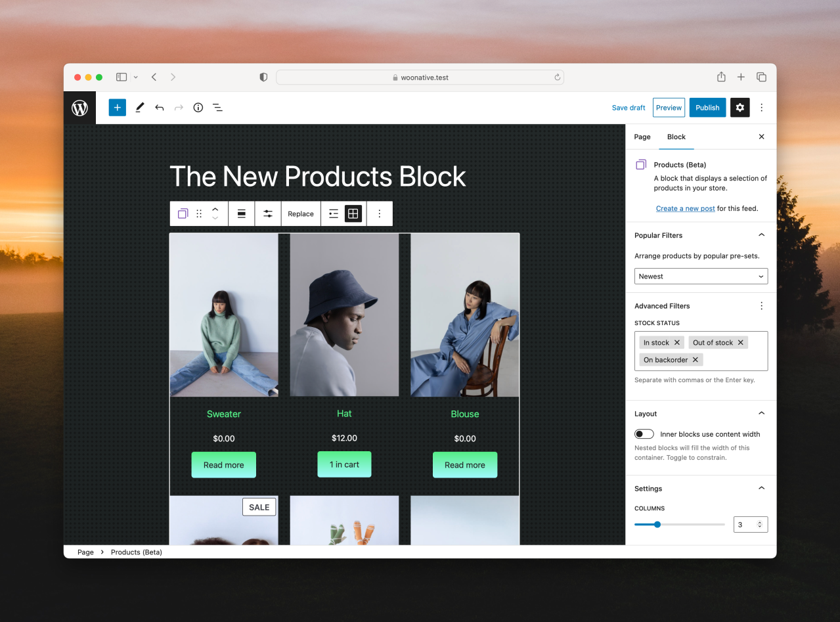Select the grid view layout icon

coord(353,213)
